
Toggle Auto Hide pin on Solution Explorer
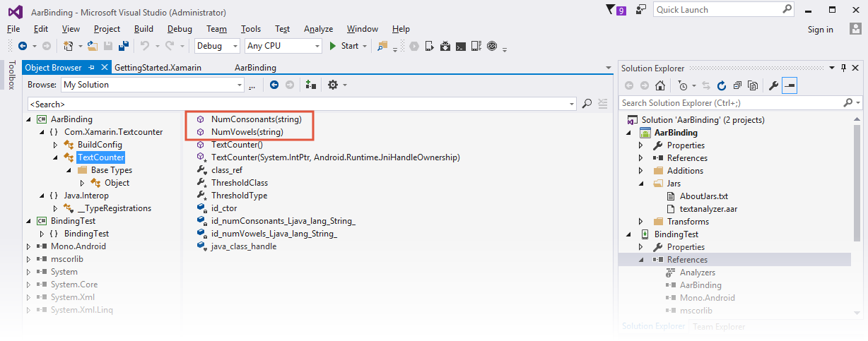pyautogui.click(x=844, y=68)
